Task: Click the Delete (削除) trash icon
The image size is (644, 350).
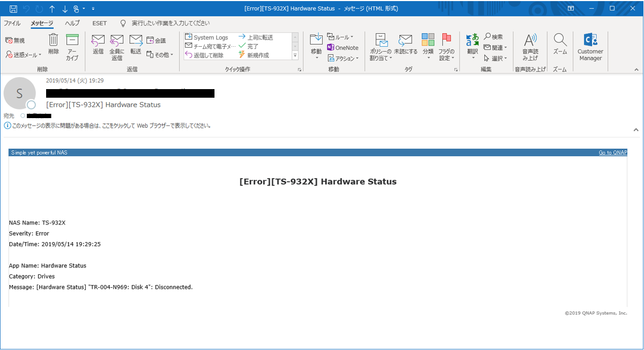Action: 53,41
